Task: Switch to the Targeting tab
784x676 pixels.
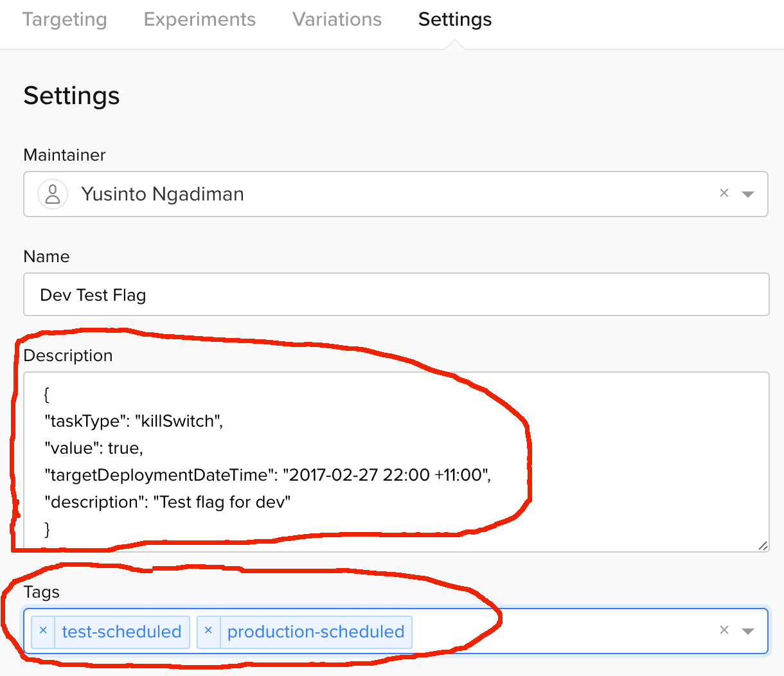Action: coord(64,19)
